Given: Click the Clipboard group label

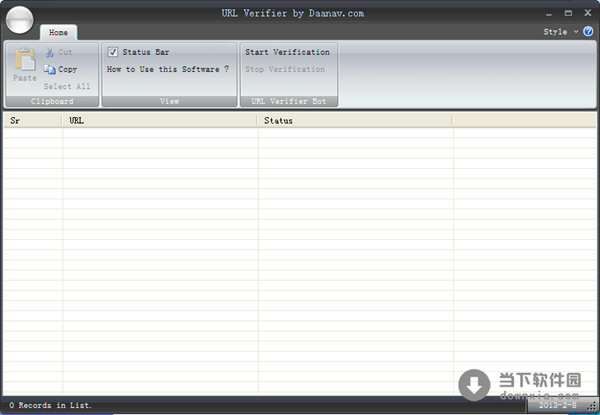Looking at the screenshot, I should [52, 101].
